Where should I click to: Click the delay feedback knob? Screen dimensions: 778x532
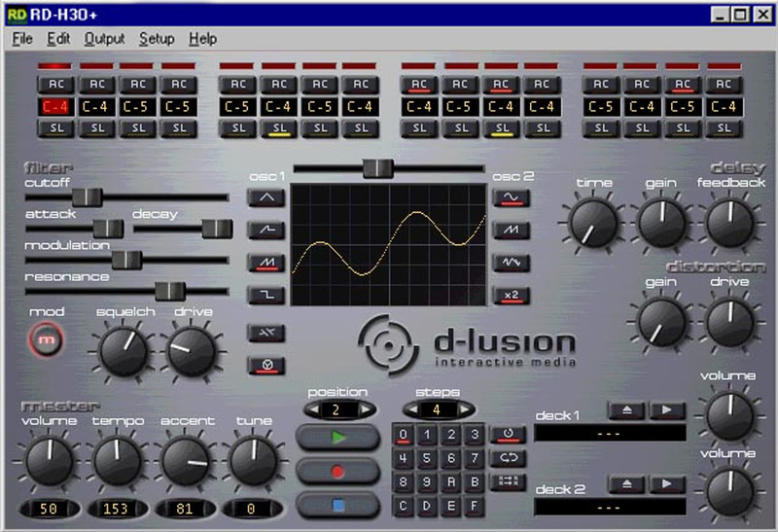pos(729,223)
